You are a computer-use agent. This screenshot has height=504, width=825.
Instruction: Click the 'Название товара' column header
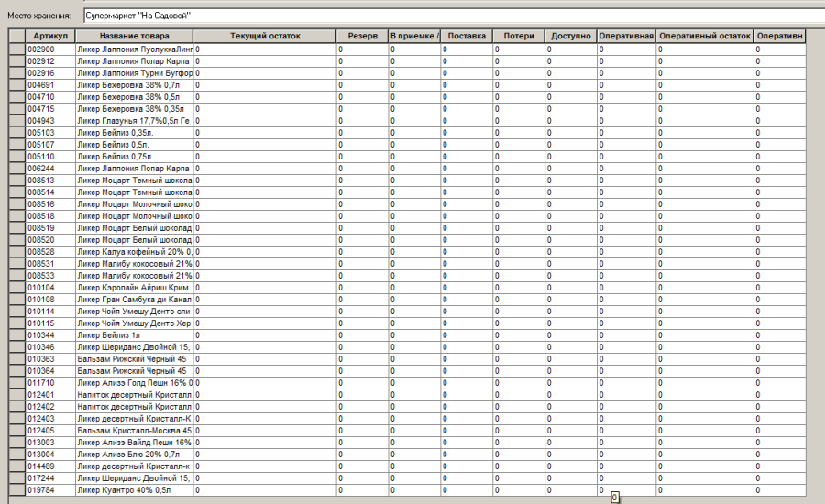[x=134, y=36]
